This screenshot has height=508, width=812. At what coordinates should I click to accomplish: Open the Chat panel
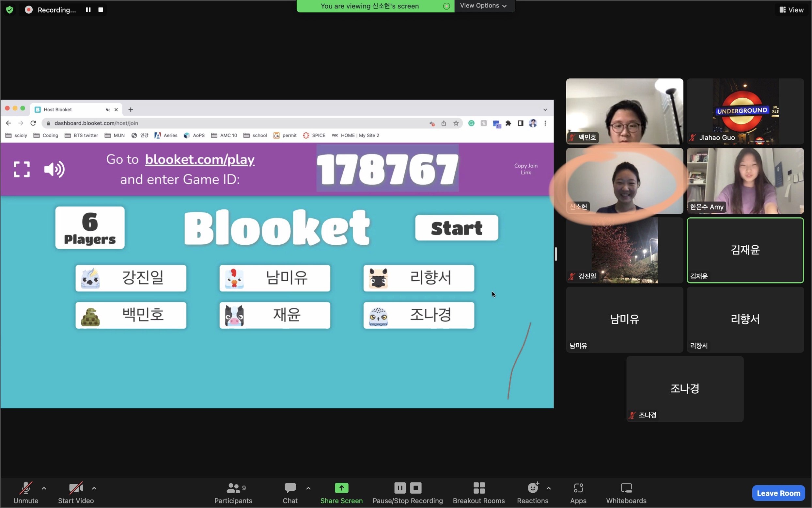click(290, 493)
